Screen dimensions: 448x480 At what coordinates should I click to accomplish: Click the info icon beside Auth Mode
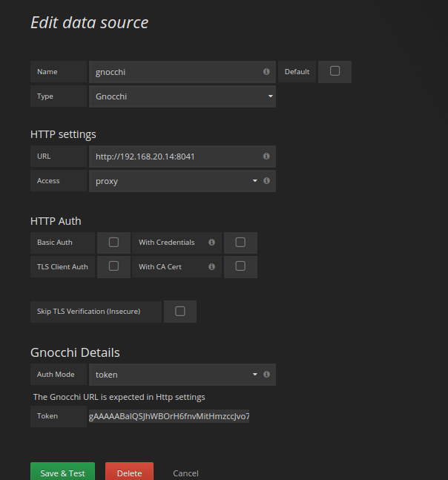coord(266,375)
